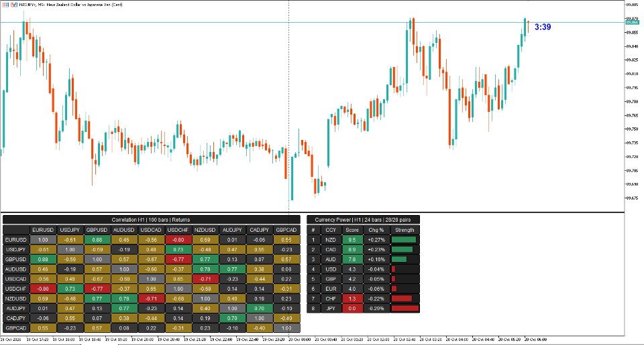Click the NZDJPYc M5 chart title text
This screenshot has width=644, height=345.
70,5
